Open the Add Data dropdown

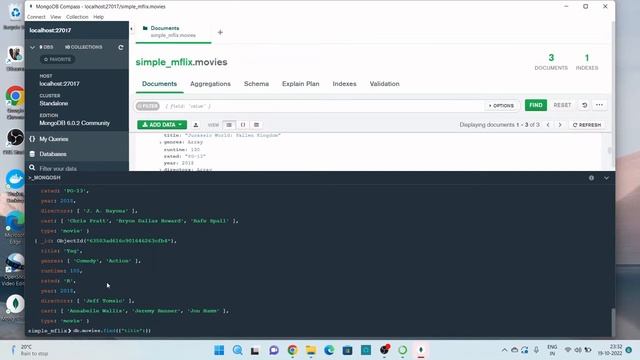click(x=162, y=125)
